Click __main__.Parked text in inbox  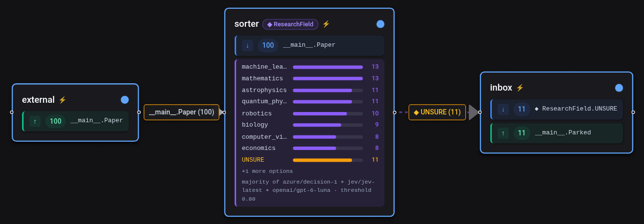(x=563, y=132)
